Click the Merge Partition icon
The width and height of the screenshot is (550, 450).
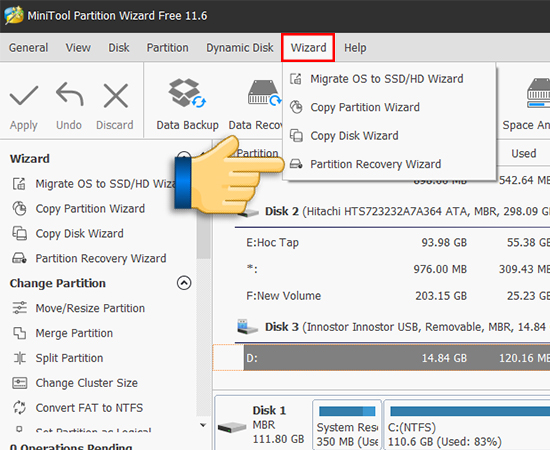[x=19, y=333]
